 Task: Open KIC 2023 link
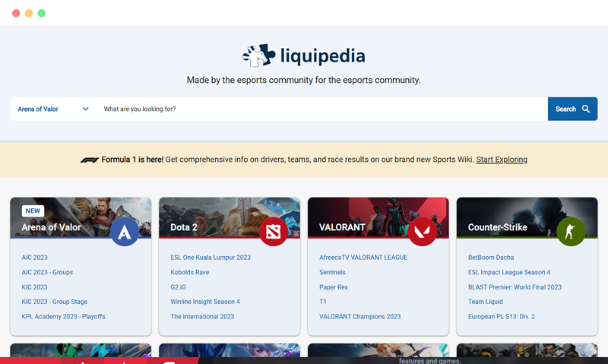pyautogui.click(x=34, y=286)
